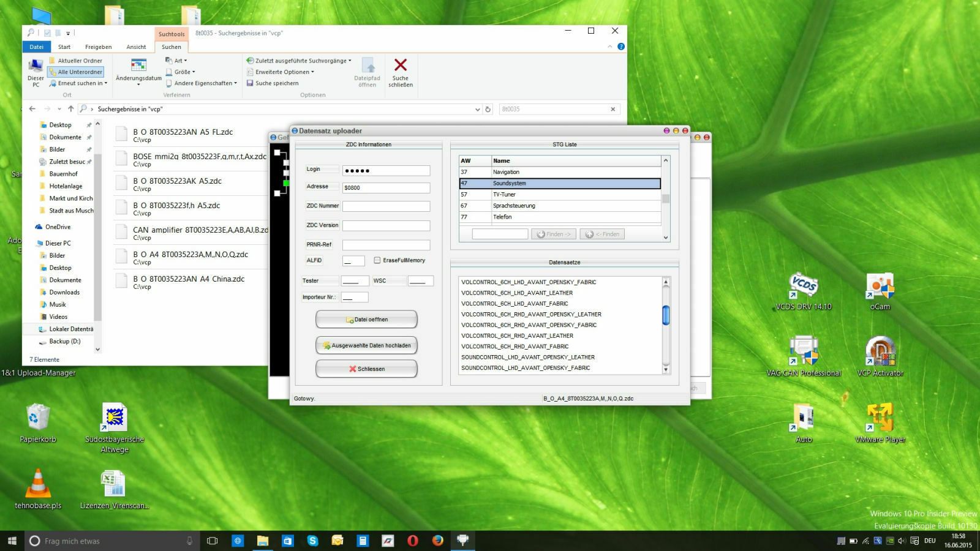Click volume icon in system tray
980x551 pixels.
902,541
